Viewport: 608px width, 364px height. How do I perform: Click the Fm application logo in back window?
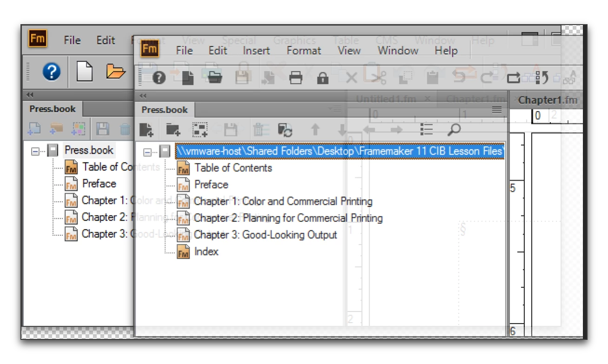pos(38,39)
